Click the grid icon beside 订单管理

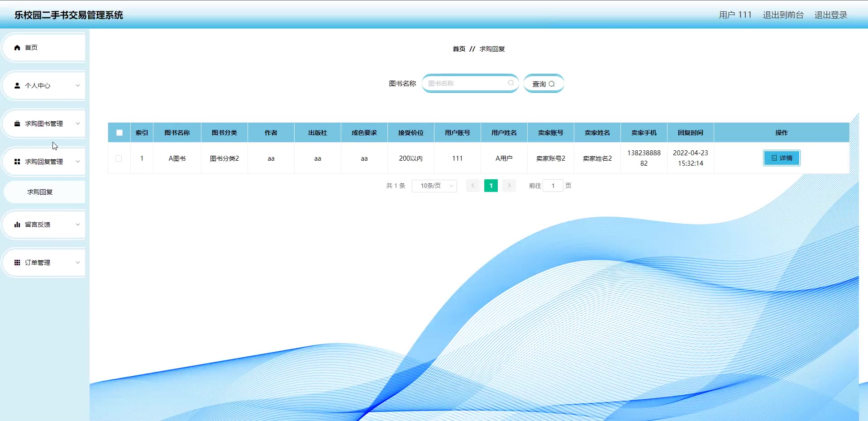[x=17, y=263]
